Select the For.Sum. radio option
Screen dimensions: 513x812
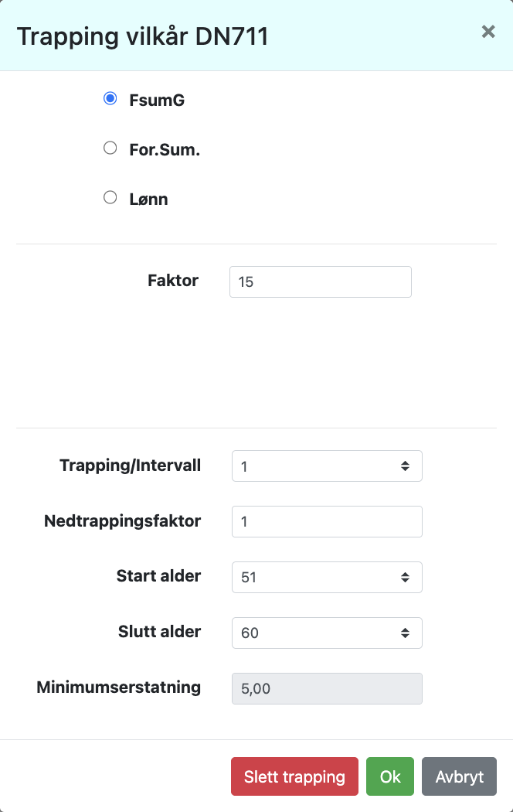point(110,148)
